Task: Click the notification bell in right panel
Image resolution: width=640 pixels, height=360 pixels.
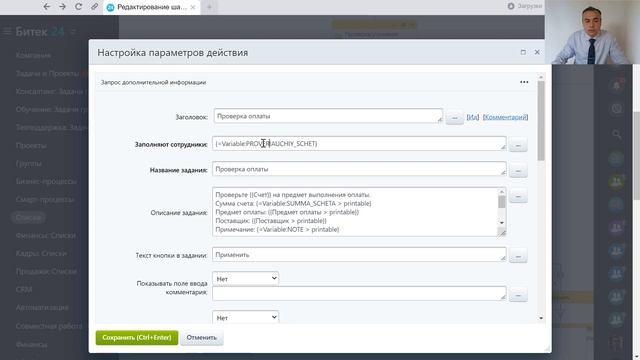Action: point(617,85)
